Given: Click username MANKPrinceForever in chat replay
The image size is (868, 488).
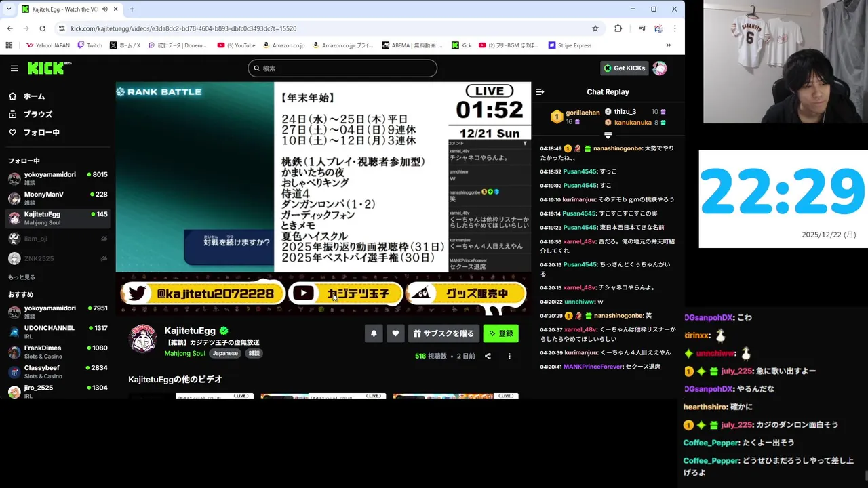Looking at the screenshot, I should pos(593,367).
